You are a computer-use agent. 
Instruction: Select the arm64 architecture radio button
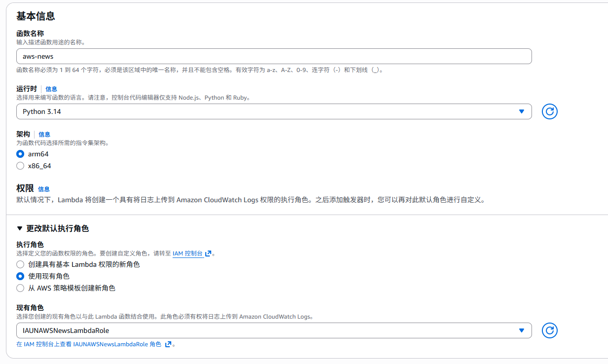[20, 154]
